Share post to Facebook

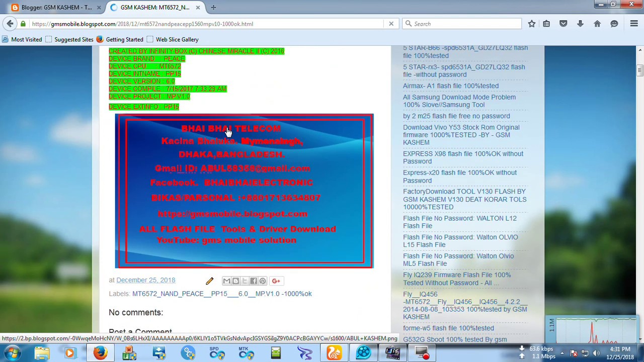point(254,281)
